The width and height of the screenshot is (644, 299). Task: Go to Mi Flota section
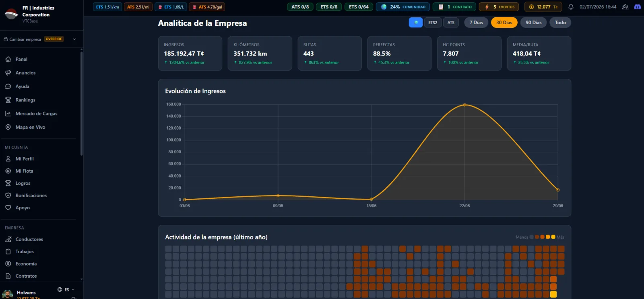(24, 171)
